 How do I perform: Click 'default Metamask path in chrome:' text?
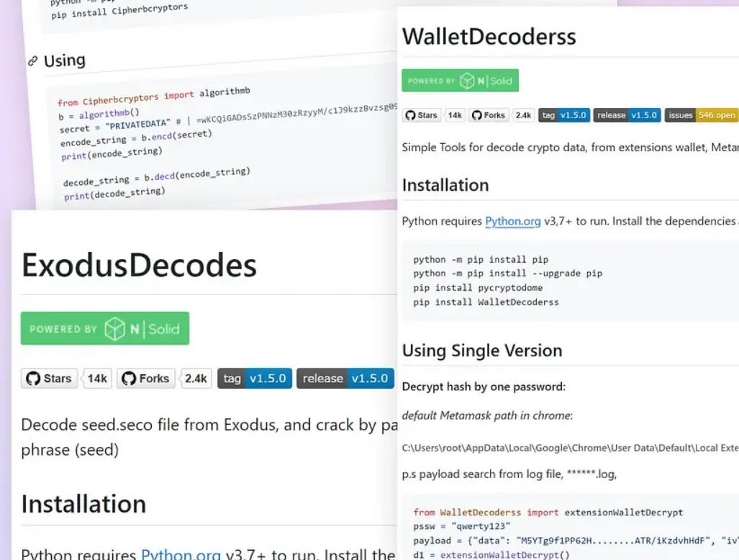click(x=487, y=415)
